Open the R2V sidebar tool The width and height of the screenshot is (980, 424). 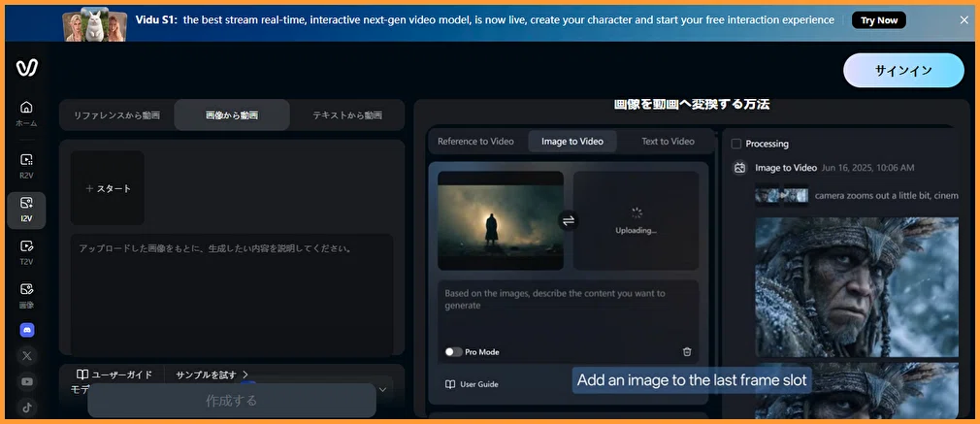26,166
